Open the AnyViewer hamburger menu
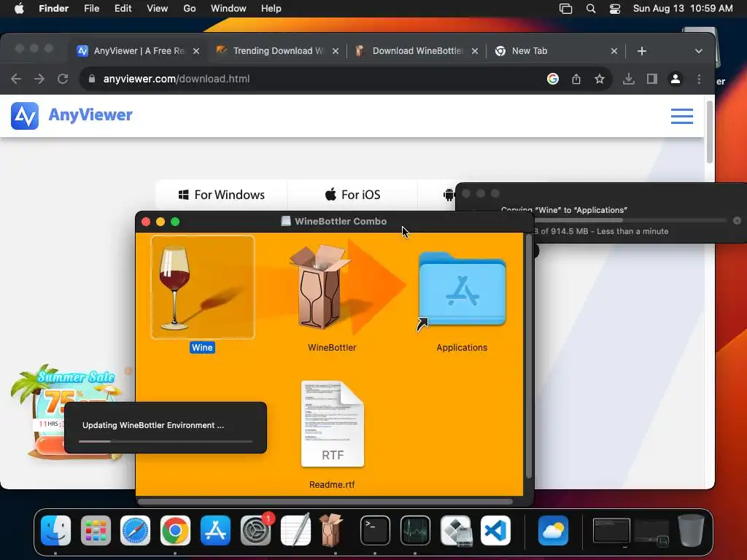The height and width of the screenshot is (560, 747). coord(682,116)
